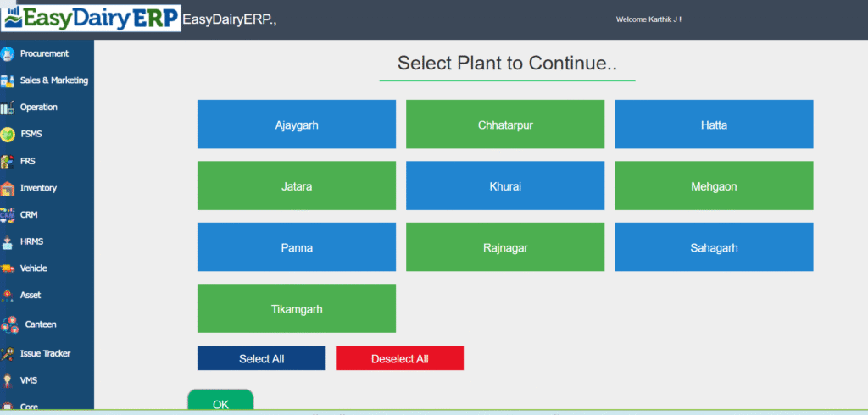The width and height of the screenshot is (868, 415).
Task: Confirm with the green OK button
Action: (x=220, y=403)
